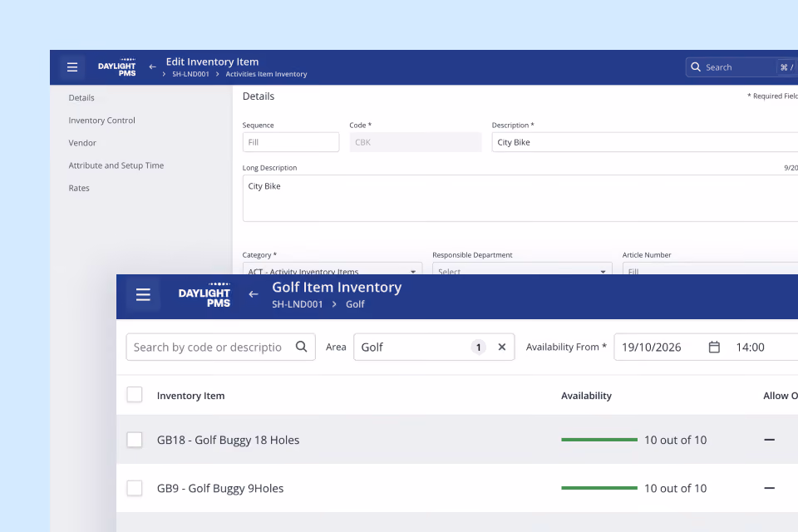
Task: Click dash in Allow column for GB9 row
Action: click(x=769, y=488)
